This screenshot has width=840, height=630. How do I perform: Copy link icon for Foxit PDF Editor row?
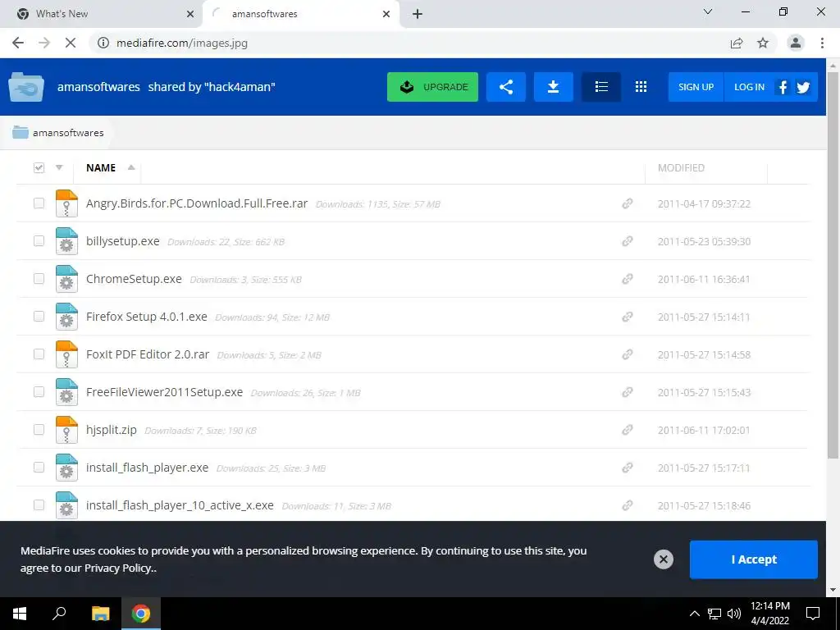coord(628,354)
